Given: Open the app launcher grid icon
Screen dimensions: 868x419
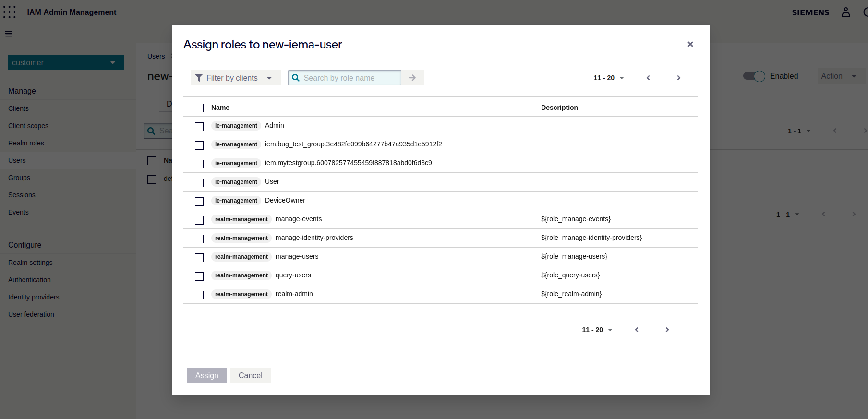Looking at the screenshot, I should [10, 12].
